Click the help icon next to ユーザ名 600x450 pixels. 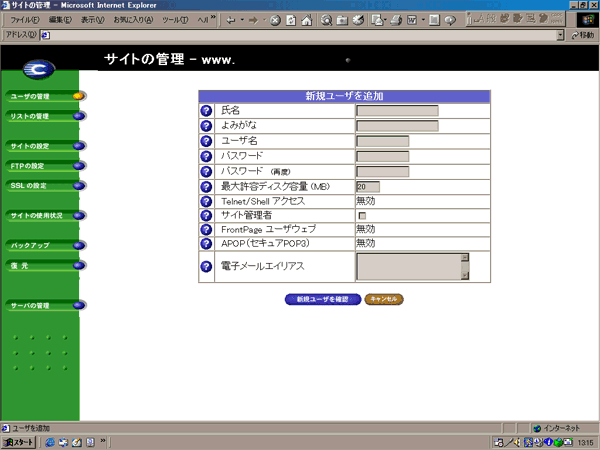[207, 141]
